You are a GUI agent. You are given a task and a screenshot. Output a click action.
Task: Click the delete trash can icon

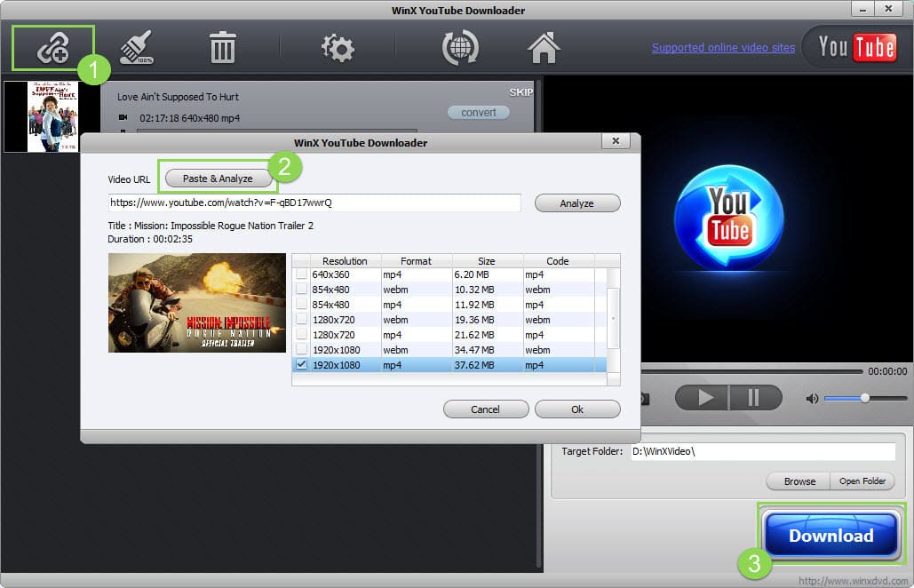click(222, 48)
